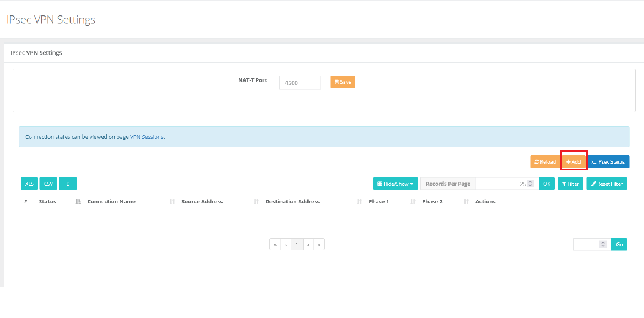The height and width of the screenshot is (318, 644).
Task: Reset the table filter
Action: coord(607,184)
